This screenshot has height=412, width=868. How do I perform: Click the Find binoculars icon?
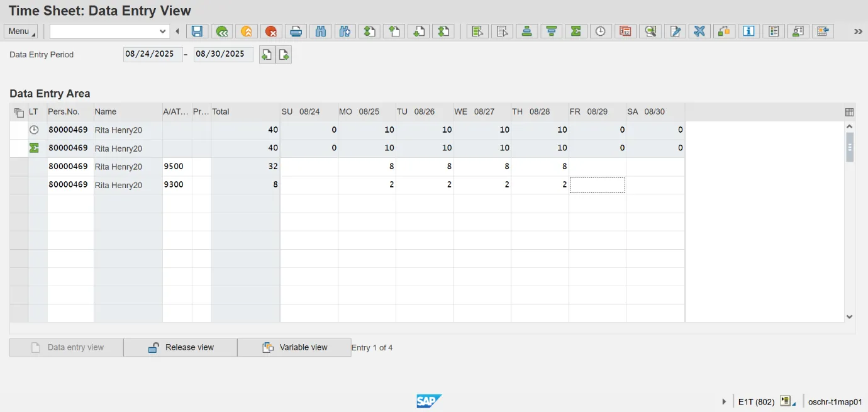(x=321, y=31)
